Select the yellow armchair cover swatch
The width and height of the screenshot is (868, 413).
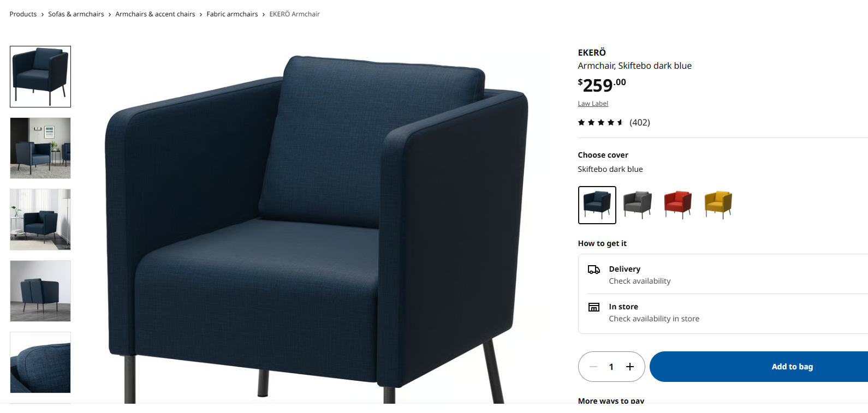(x=718, y=205)
